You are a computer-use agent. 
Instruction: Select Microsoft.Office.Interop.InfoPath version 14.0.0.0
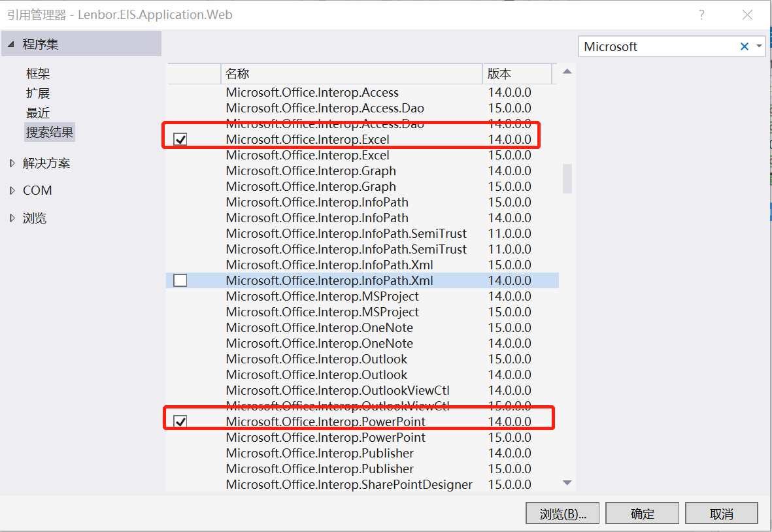(x=362, y=218)
